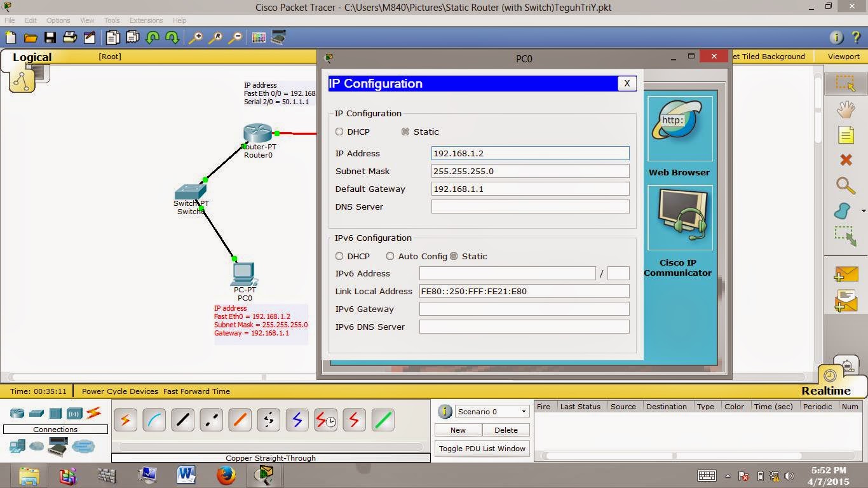This screenshot has width=868, height=488.
Task: Click the Network Information icon
Action: (836, 37)
